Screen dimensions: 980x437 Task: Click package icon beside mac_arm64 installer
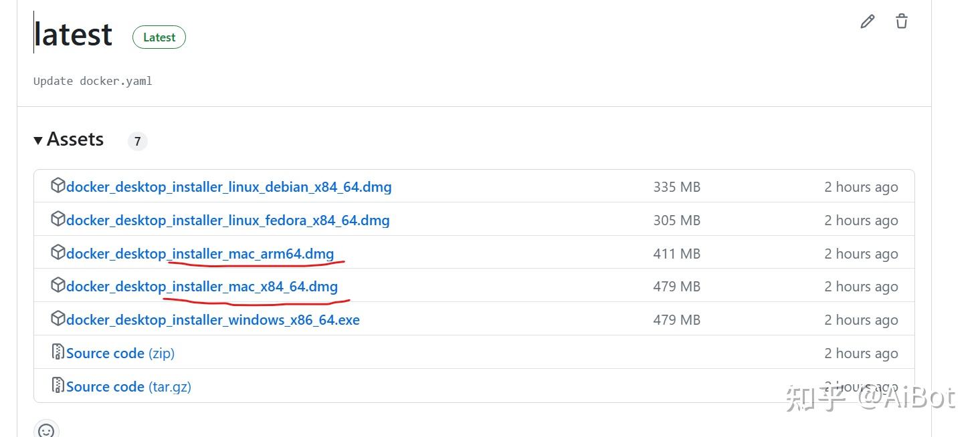tap(58, 253)
